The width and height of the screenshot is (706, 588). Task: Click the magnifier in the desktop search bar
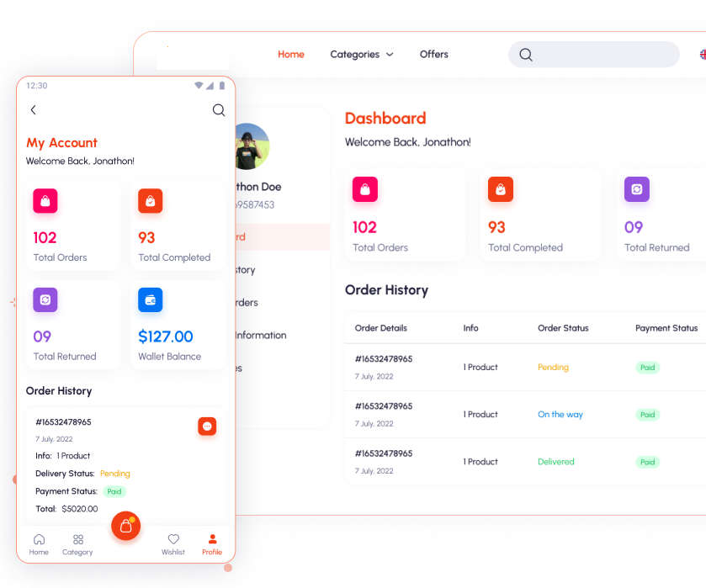pyautogui.click(x=525, y=54)
